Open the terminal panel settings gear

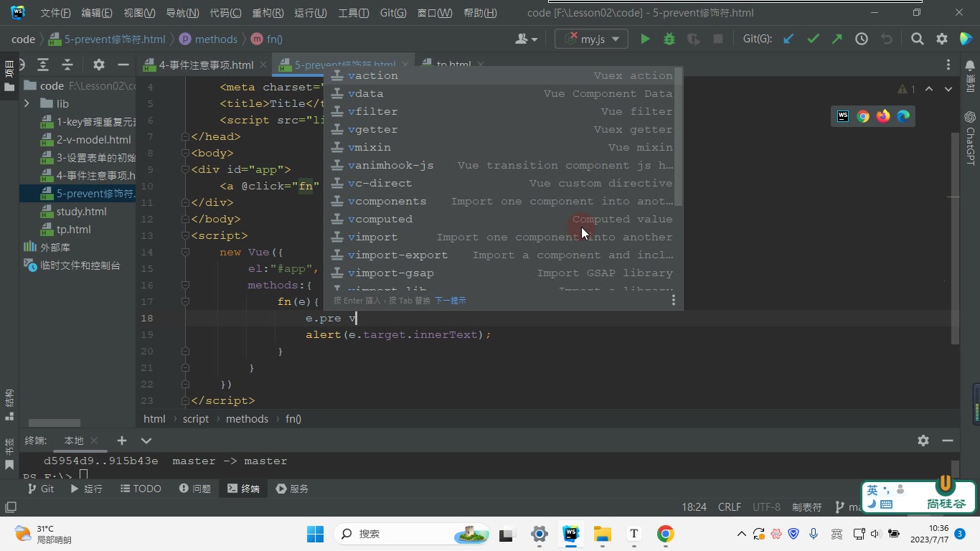click(923, 441)
